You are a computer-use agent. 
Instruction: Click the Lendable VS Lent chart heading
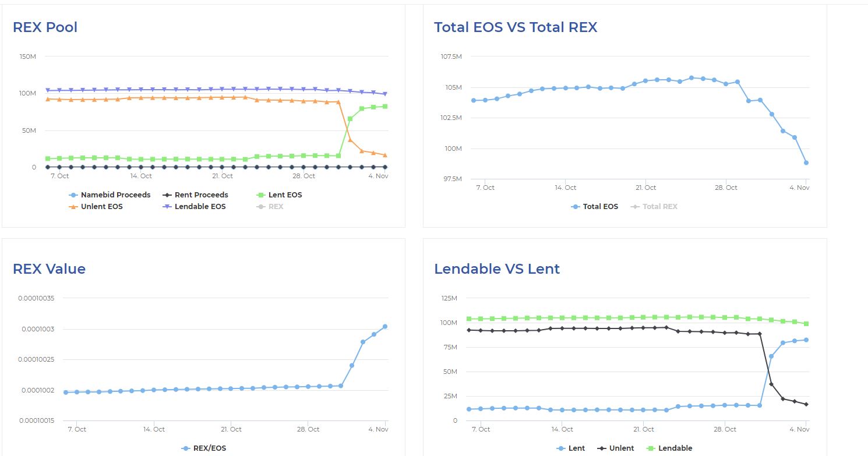point(497,269)
